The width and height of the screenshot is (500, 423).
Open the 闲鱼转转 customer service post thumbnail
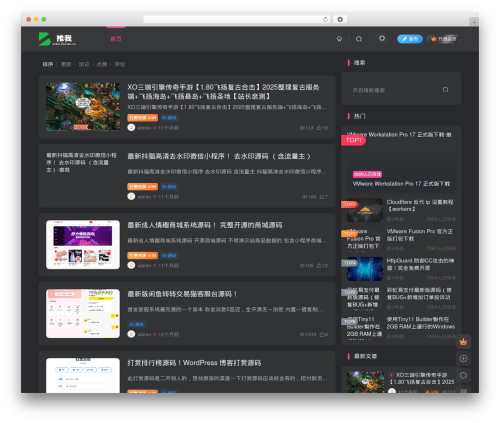click(x=83, y=313)
